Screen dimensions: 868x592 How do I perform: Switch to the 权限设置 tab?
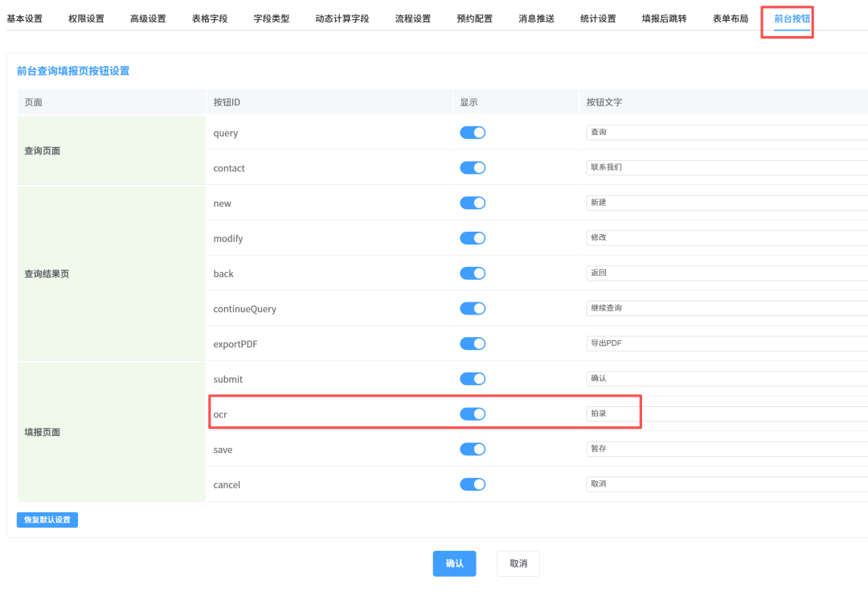(x=86, y=18)
